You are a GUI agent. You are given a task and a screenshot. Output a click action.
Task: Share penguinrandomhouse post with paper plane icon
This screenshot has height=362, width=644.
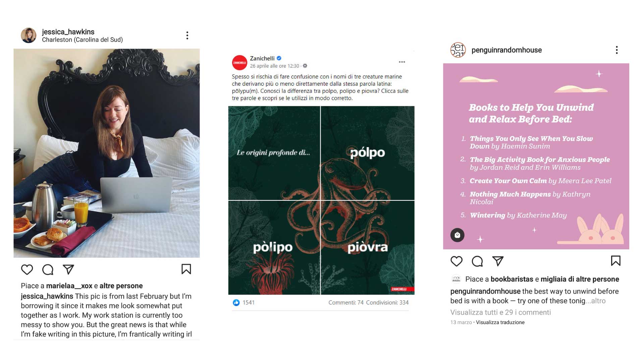pyautogui.click(x=498, y=261)
